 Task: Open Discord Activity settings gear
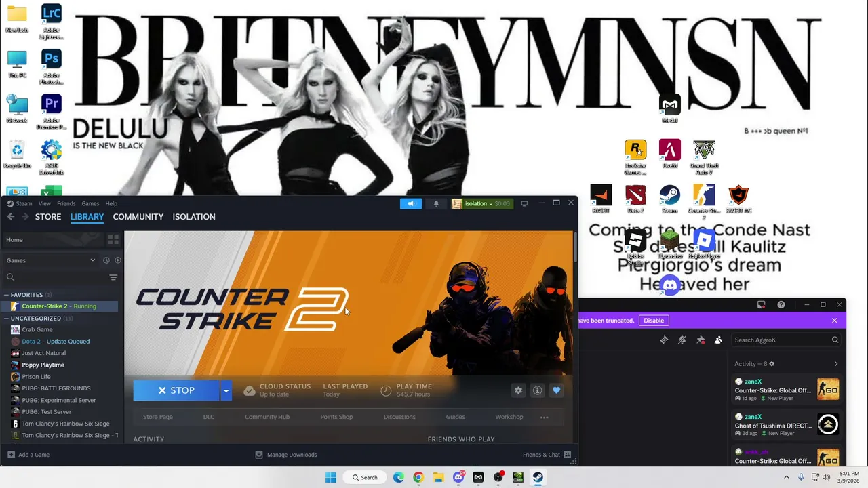(772, 364)
